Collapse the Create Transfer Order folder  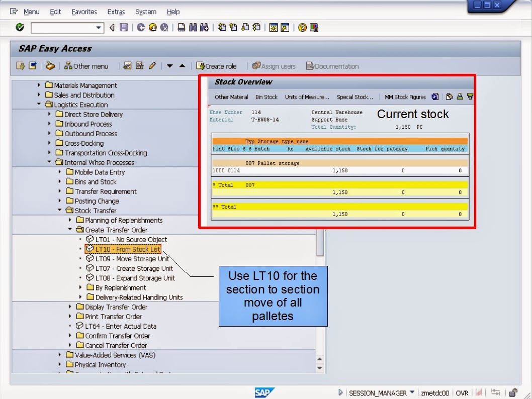pyautogui.click(x=70, y=230)
